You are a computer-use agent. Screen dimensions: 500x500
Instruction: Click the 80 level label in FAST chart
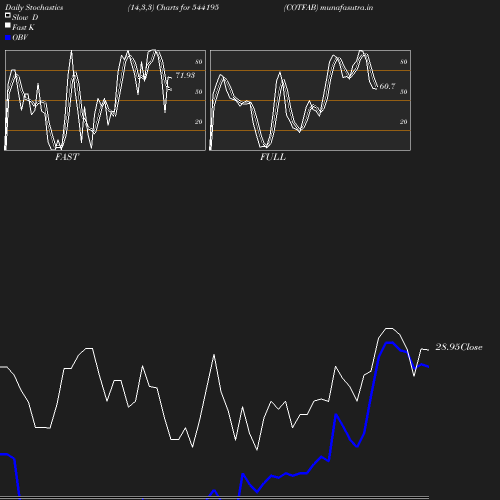click(199, 62)
